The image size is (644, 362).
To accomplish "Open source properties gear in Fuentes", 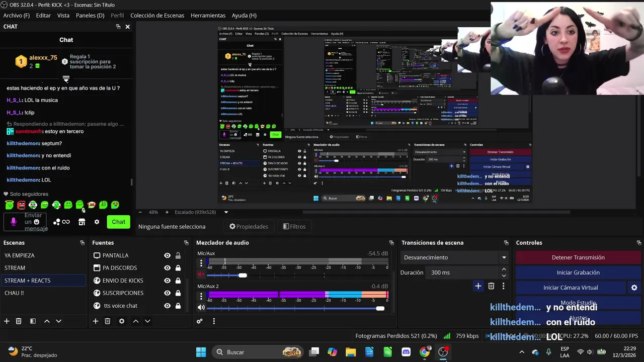I will 121,321.
